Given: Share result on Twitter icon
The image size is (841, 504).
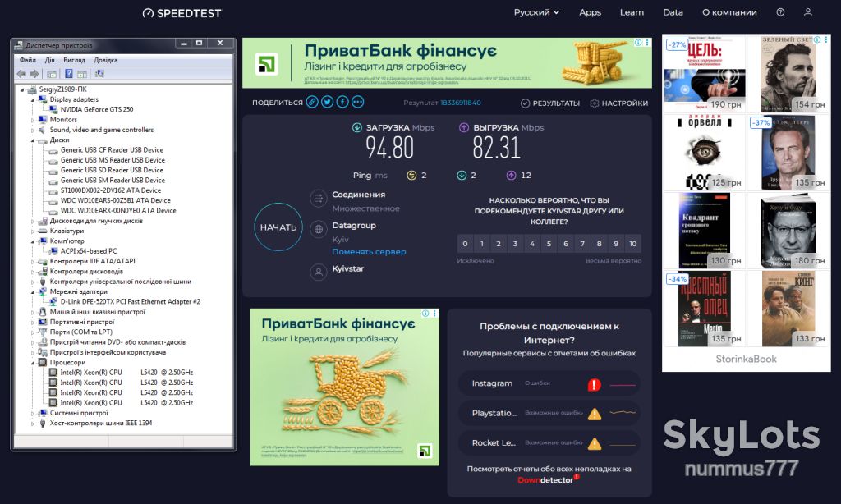Looking at the screenshot, I should 327,102.
